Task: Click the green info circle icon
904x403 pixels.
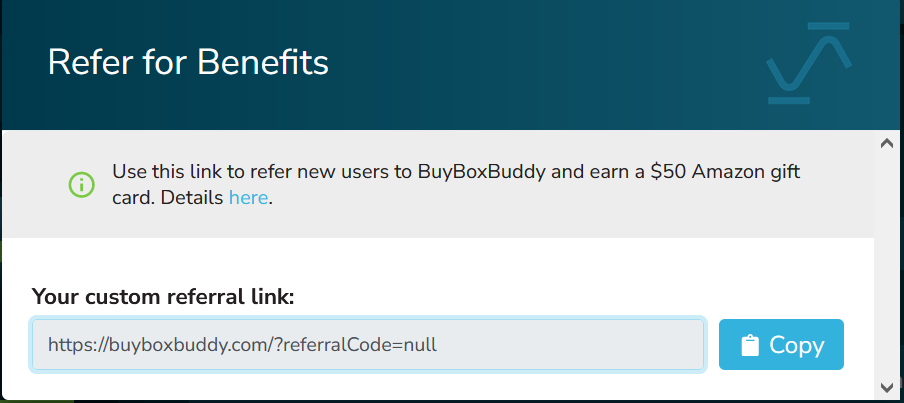Action: [x=81, y=184]
